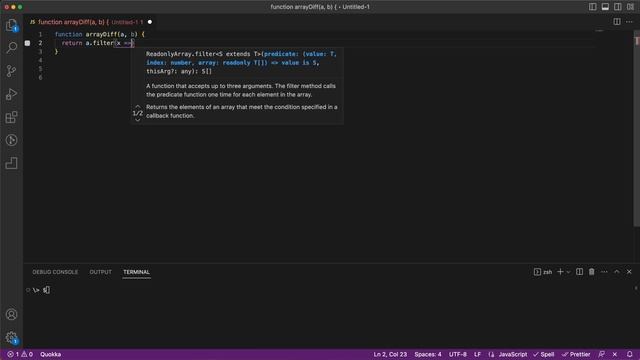This screenshot has height=360, width=640.
Task: Change indentation via Spaces: 4
Action: (x=428, y=354)
